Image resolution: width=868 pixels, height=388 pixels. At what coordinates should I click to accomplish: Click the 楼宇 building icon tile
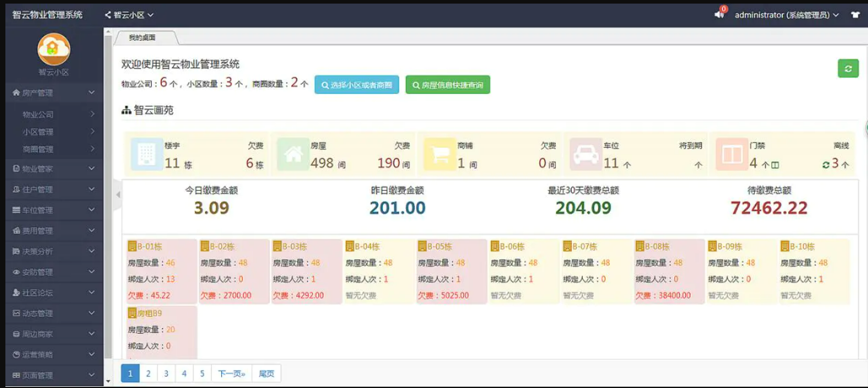click(x=146, y=154)
